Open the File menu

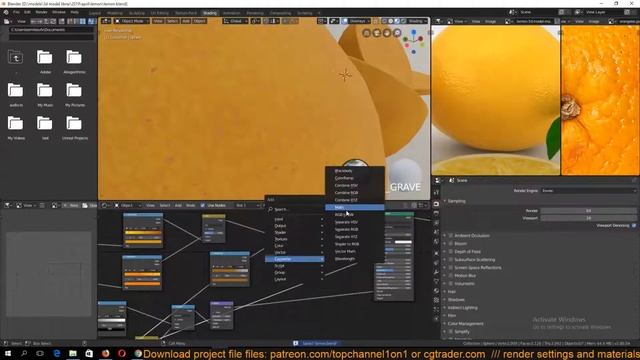coord(16,12)
